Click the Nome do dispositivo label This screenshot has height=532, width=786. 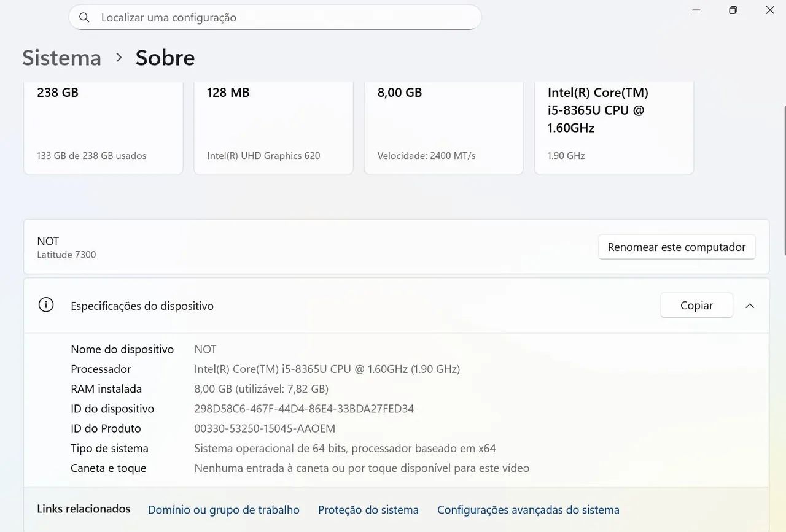coord(122,349)
